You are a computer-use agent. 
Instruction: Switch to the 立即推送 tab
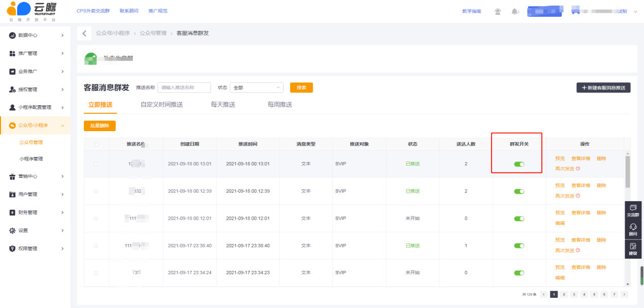click(100, 105)
